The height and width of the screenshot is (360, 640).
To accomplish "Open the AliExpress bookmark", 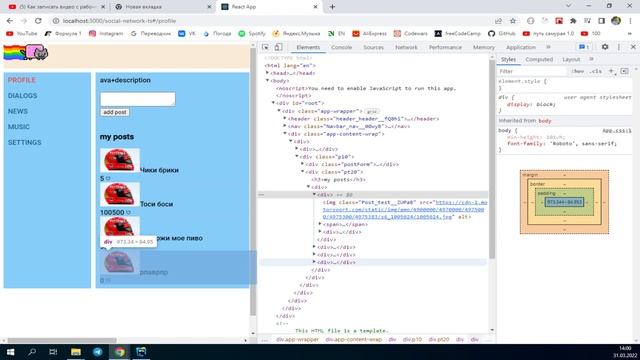I will coord(369,33).
